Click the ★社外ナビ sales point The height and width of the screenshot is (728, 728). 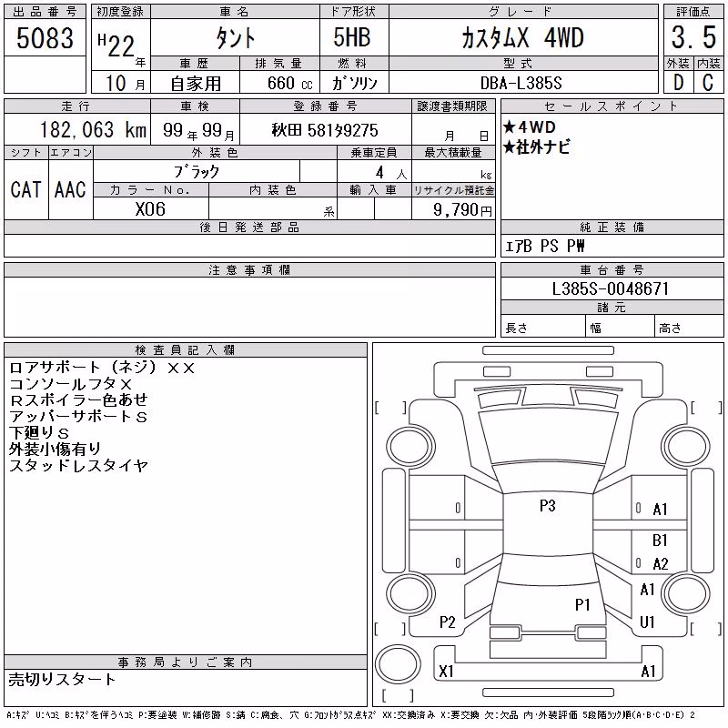[537, 147]
